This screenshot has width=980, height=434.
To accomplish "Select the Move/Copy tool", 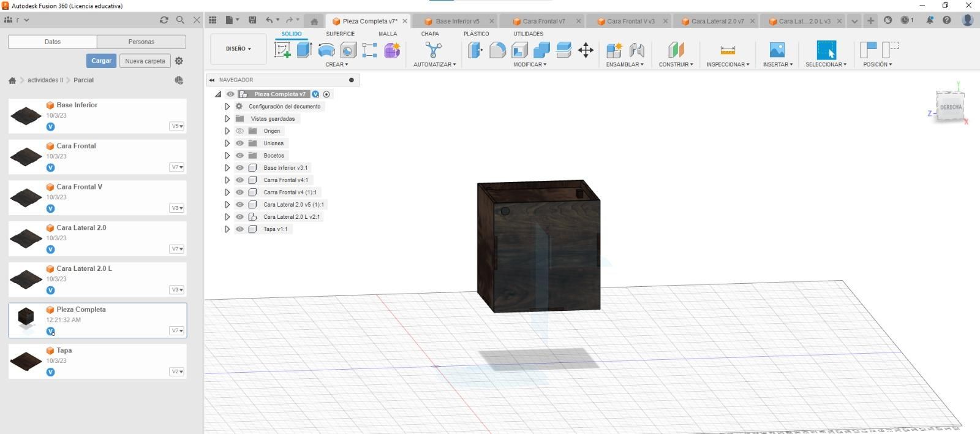I will point(586,50).
